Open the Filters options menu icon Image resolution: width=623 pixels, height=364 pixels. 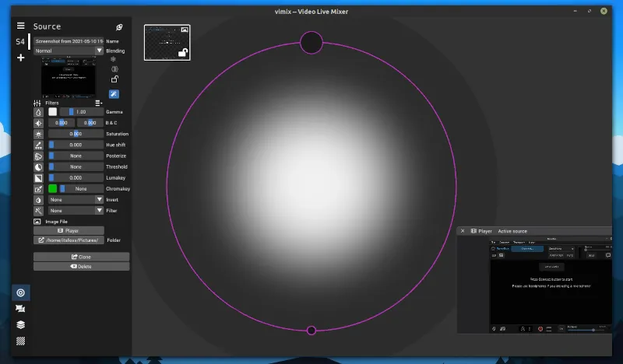click(99, 103)
